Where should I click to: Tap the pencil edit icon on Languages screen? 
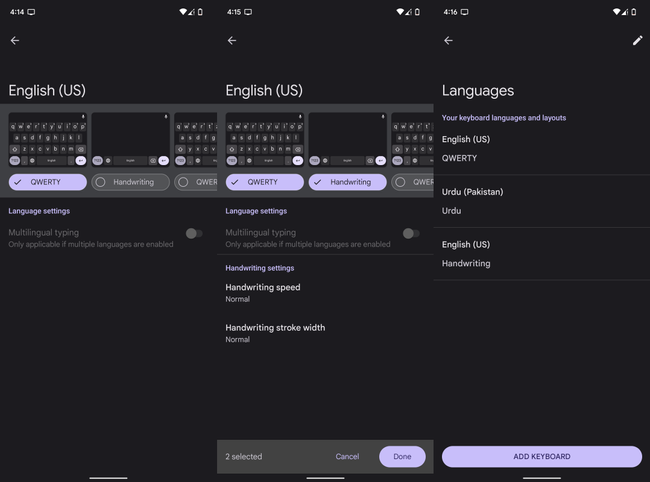(637, 41)
